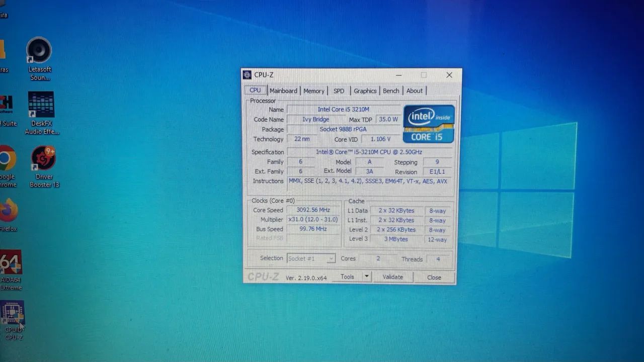
Task: Open AIDA64 Extreme desktop icon
Action: 10,270
